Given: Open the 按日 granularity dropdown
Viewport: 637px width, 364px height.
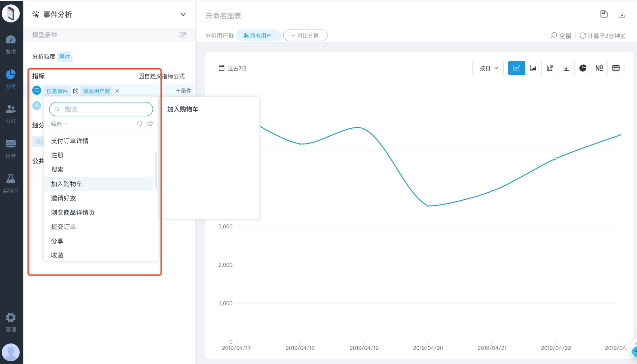Looking at the screenshot, I should 488,68.
